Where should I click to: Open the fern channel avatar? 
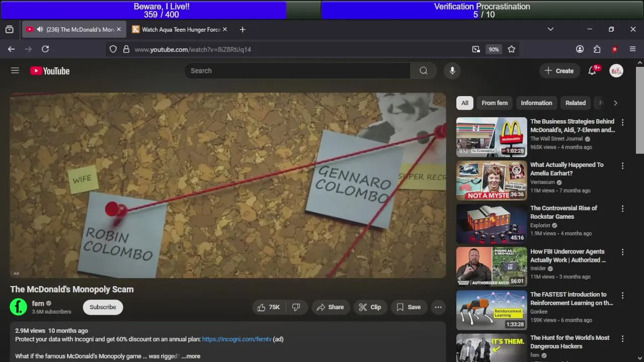click(19, 307)
